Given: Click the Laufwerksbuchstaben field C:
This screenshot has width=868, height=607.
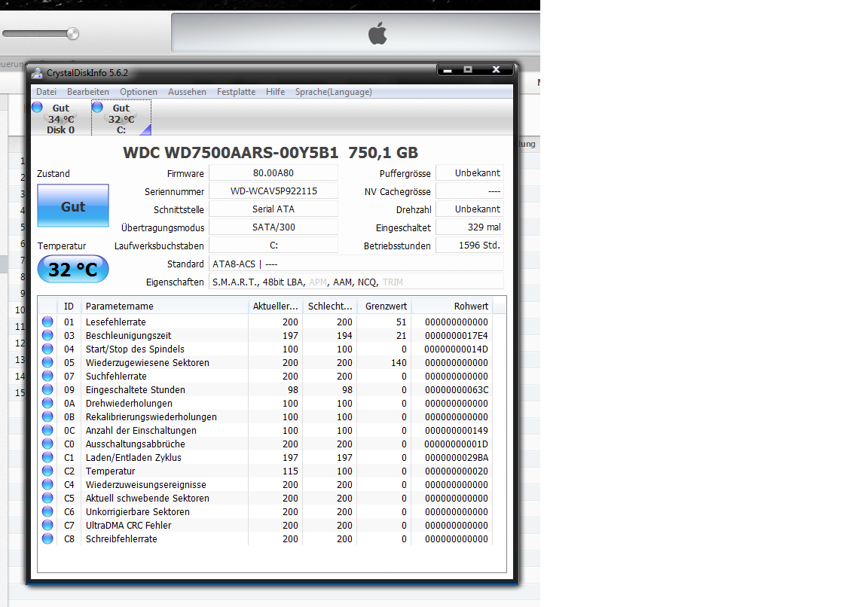Looking at the screenshot, I should point(274,245).
